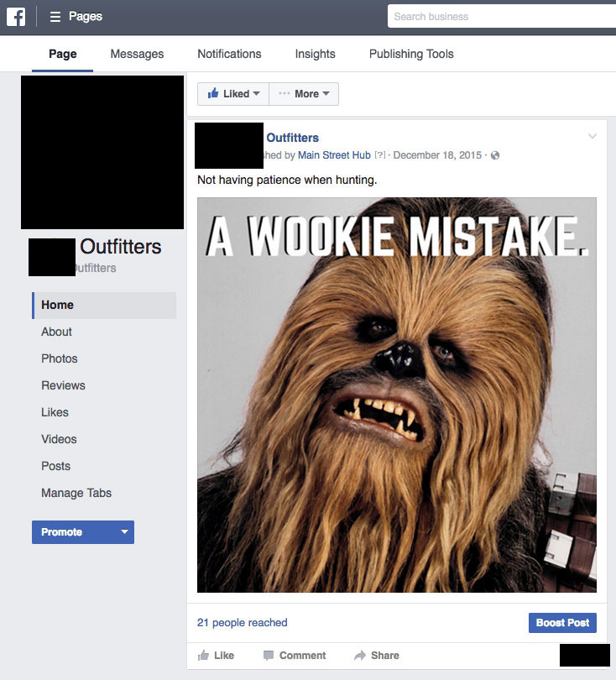Click the Facebook logo icon
The width and height of the screenshot is (616, 680).
(16, 17)
